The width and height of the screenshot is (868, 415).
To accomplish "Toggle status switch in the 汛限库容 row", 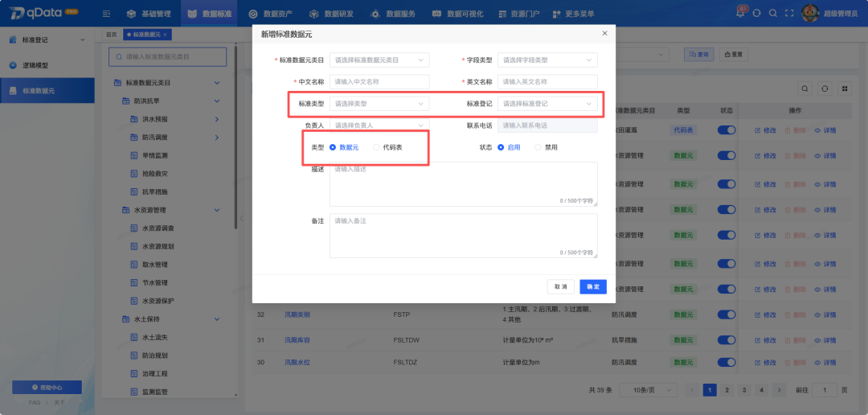I will (x=727, y=340).
